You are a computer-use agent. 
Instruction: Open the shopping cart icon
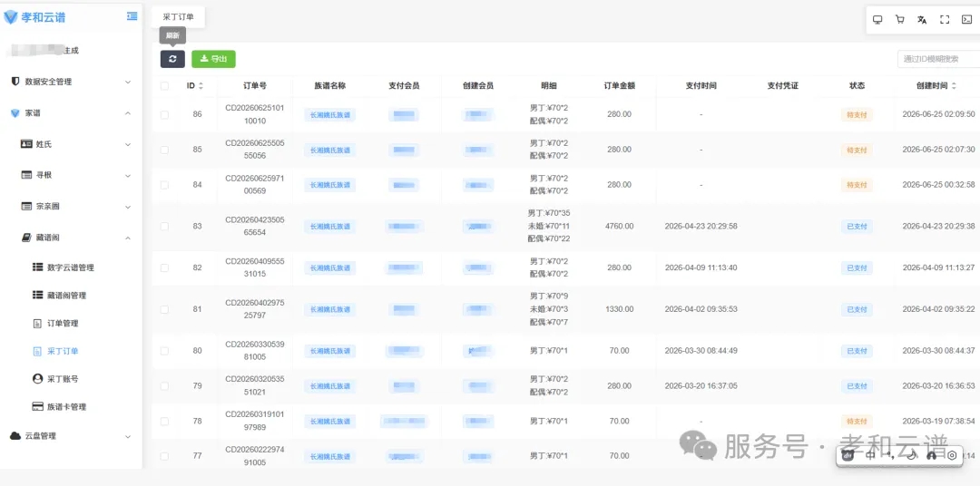tap(900, 19)
